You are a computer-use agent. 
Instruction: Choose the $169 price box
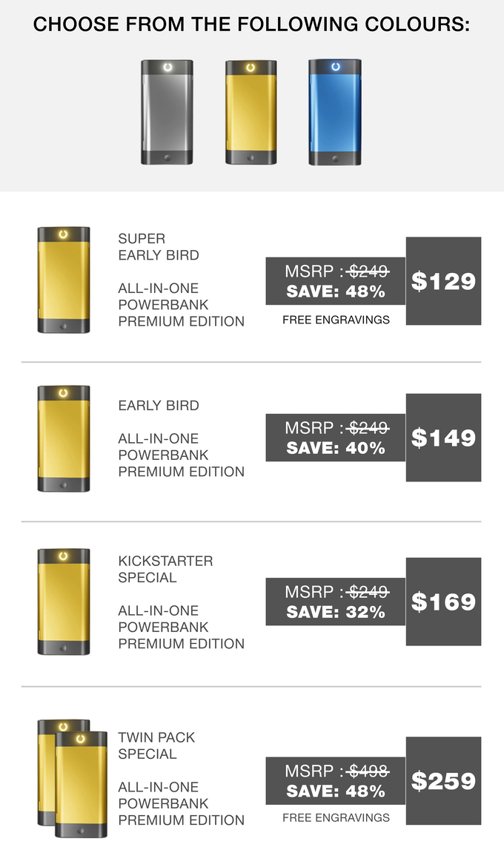pos(443,602)
